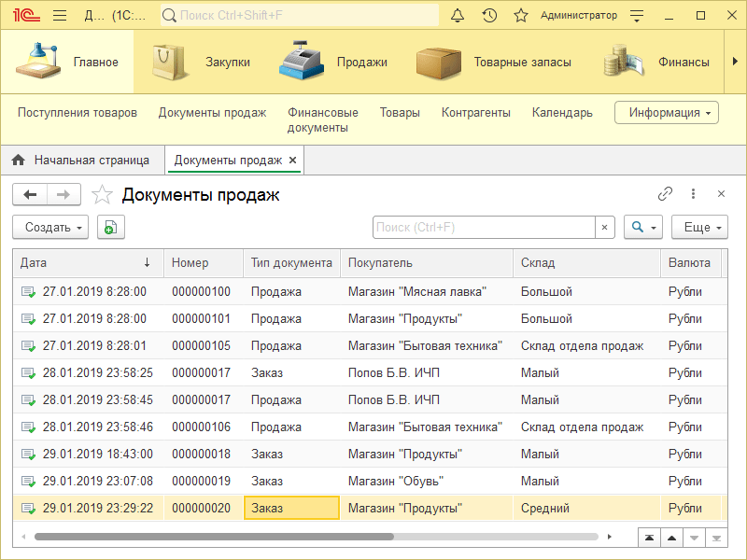Focus the Поиск (Ctrl+F) field
Screen dimensions: 747x560
pyautogui.click(x=484, y=227)
